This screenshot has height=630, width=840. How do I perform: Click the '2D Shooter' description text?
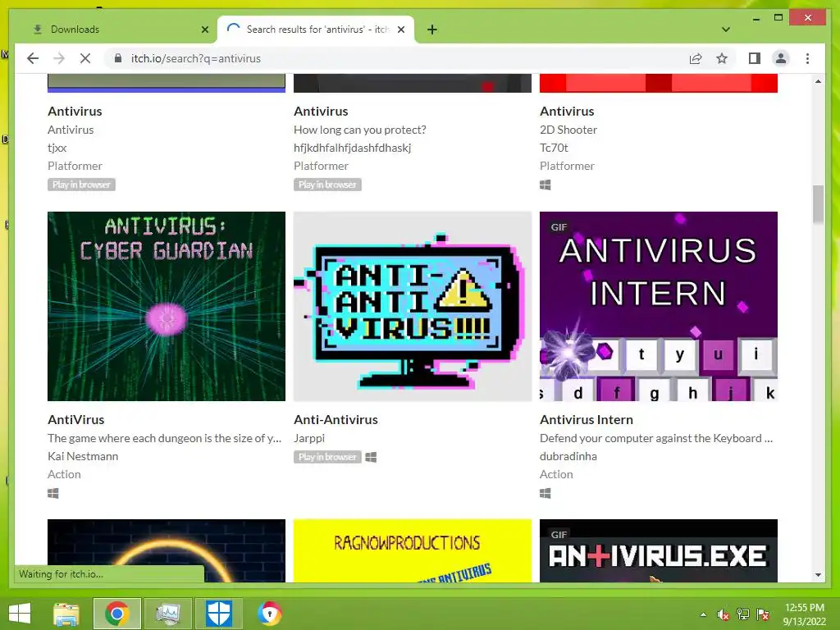pos(568,130)
